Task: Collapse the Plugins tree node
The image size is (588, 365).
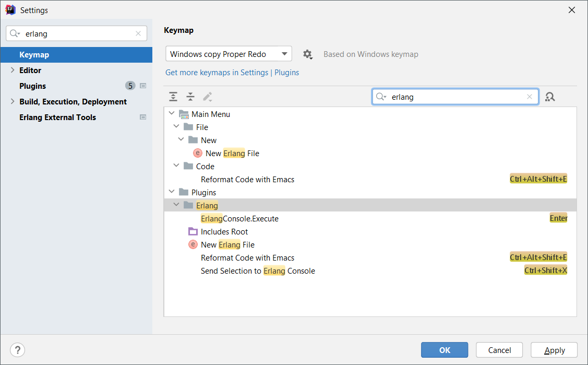Action: point(172,192)
